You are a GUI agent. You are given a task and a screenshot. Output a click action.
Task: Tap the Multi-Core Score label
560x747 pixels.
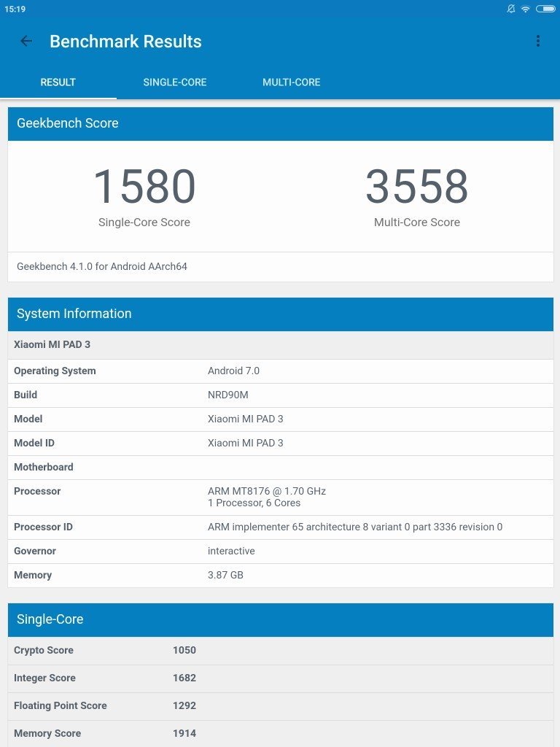[x=417, y=222]
